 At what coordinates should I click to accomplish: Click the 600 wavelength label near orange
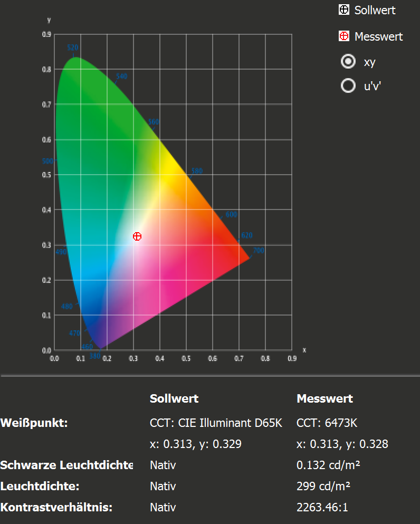(x=231, y=215)
